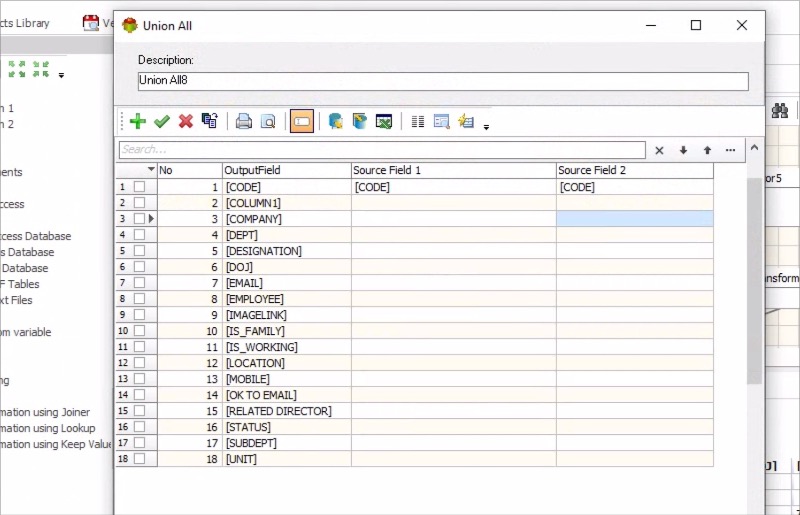Click the Description input field

click(x=443, y=81)
